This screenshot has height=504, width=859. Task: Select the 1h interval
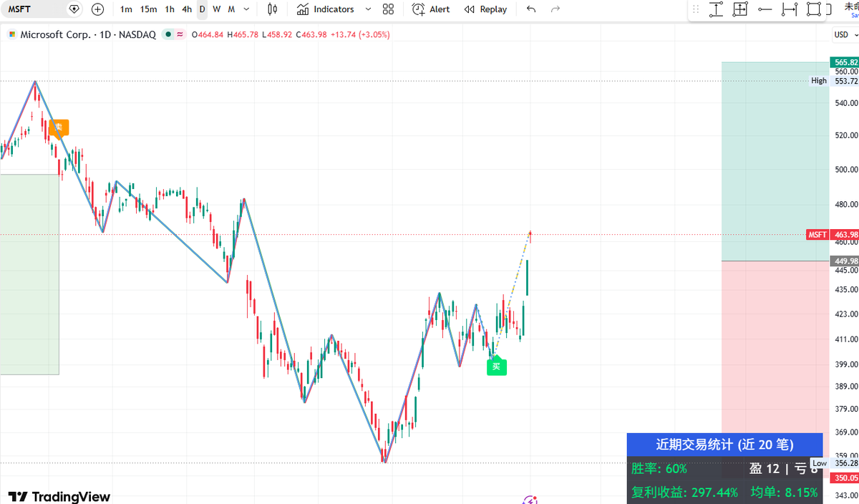pos(170,9)
